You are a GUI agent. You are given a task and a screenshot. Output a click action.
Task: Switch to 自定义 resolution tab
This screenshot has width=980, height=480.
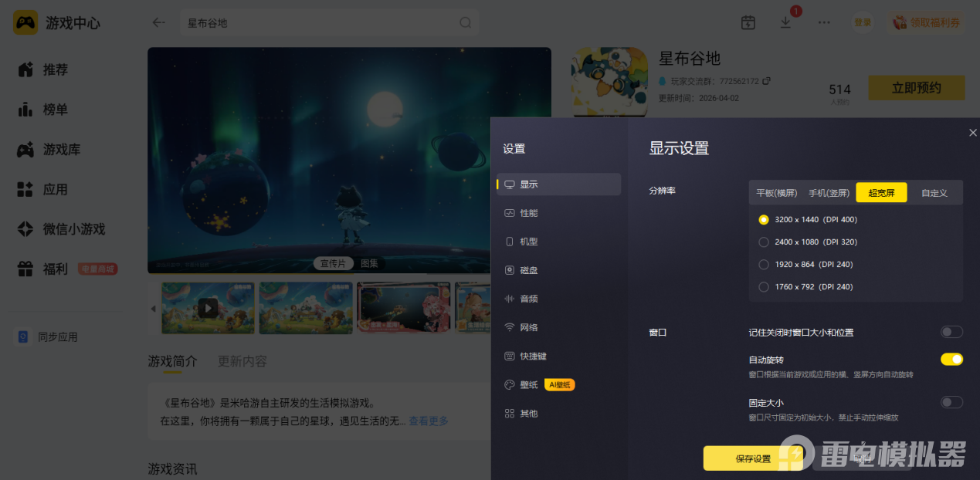tap(934, 193)
